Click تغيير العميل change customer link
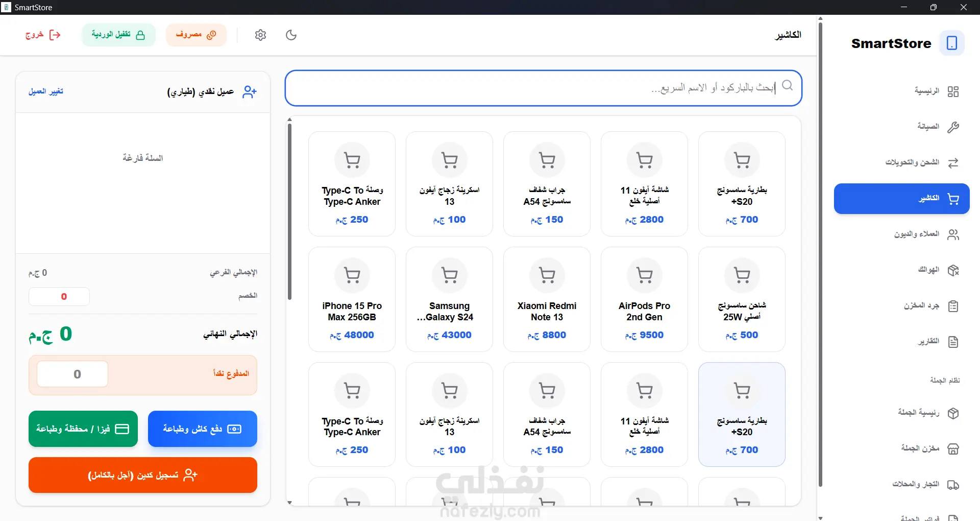Screen dimensions: 980x521 (46, 91)
